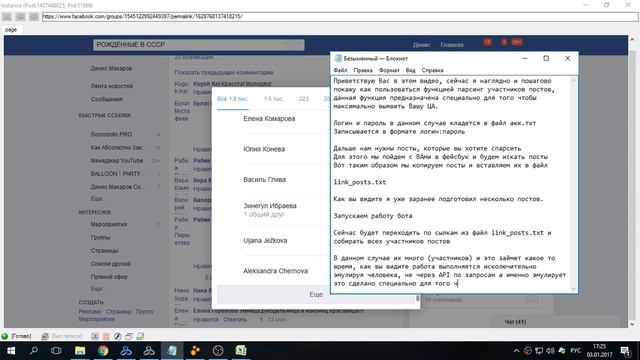Open Страницы in sidebar
The width and height of the screenshot is (640, 360).
pyautogui.click(x=104, y=251)
